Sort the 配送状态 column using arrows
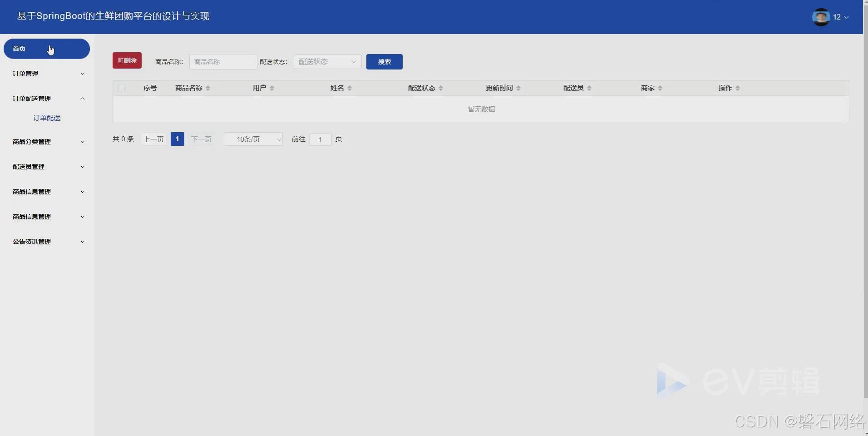 point(441,88)
